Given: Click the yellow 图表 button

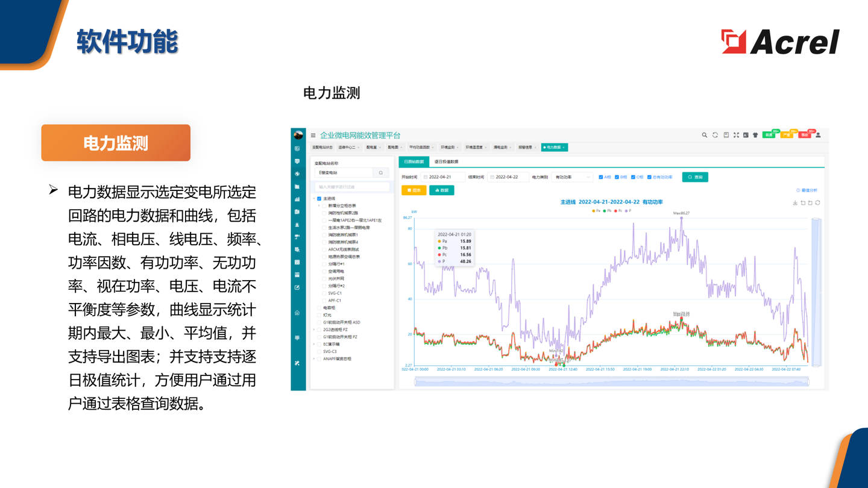Looking at the screenshot, I should 414,190.
